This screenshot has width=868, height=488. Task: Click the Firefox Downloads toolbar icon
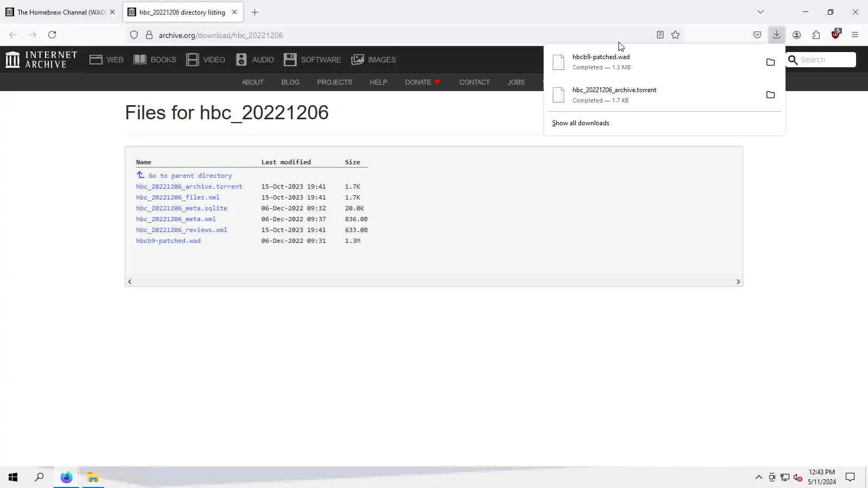[777, 35]
